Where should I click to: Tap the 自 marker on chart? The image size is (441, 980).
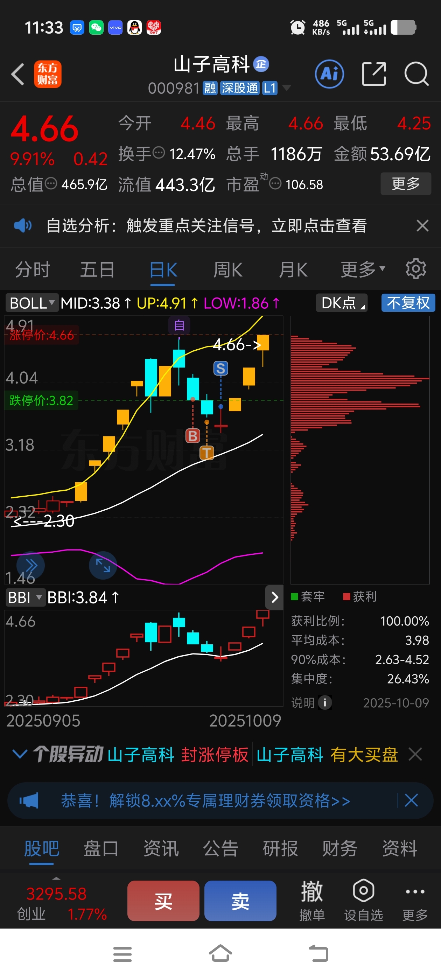click(x=179, y=325)
